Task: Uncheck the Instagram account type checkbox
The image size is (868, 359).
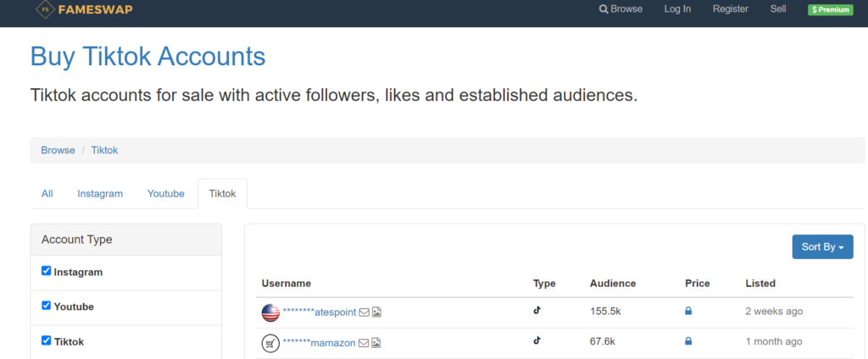Action: pyautogui.click(x=46, y=271)
